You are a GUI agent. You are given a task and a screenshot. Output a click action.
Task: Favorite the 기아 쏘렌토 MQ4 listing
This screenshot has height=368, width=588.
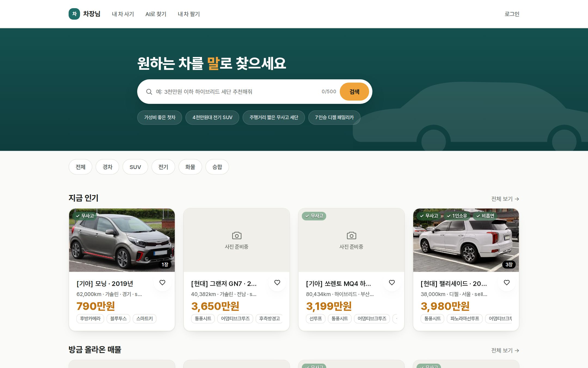click(x=392, y=283)
